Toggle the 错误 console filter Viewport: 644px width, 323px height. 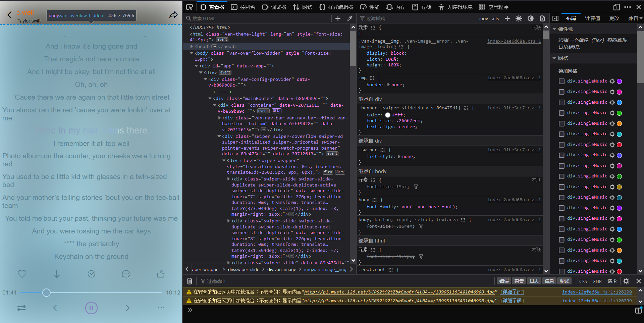[504, 281]
